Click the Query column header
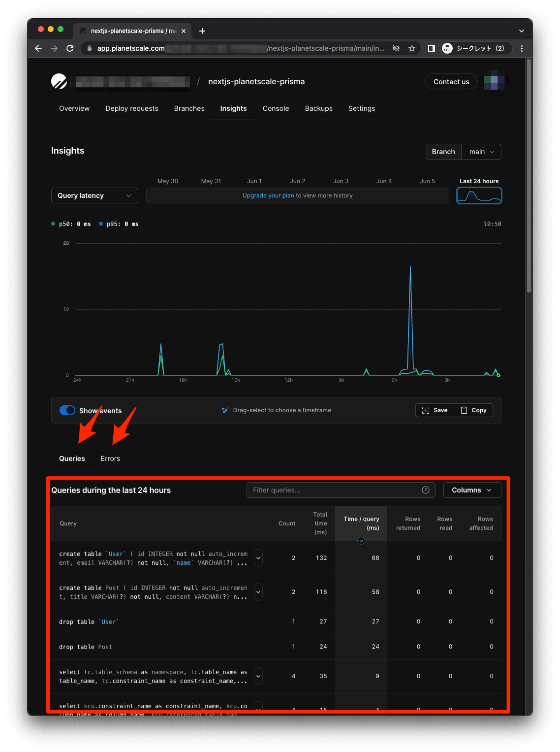The image size is (560, 752). tap(68, 523)
